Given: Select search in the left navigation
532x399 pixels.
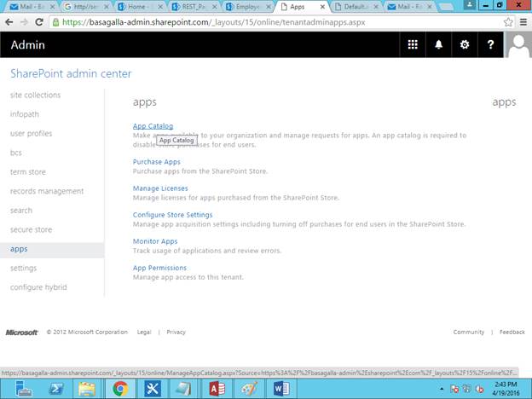Looking at the screenshot, I should 21,211.
